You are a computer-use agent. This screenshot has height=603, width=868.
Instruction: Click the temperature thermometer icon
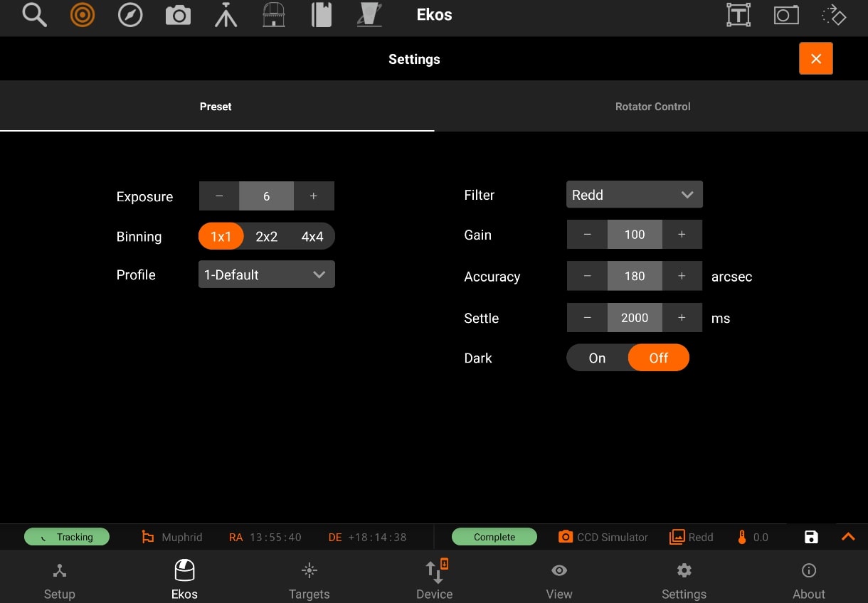click(x=742, y=537)
